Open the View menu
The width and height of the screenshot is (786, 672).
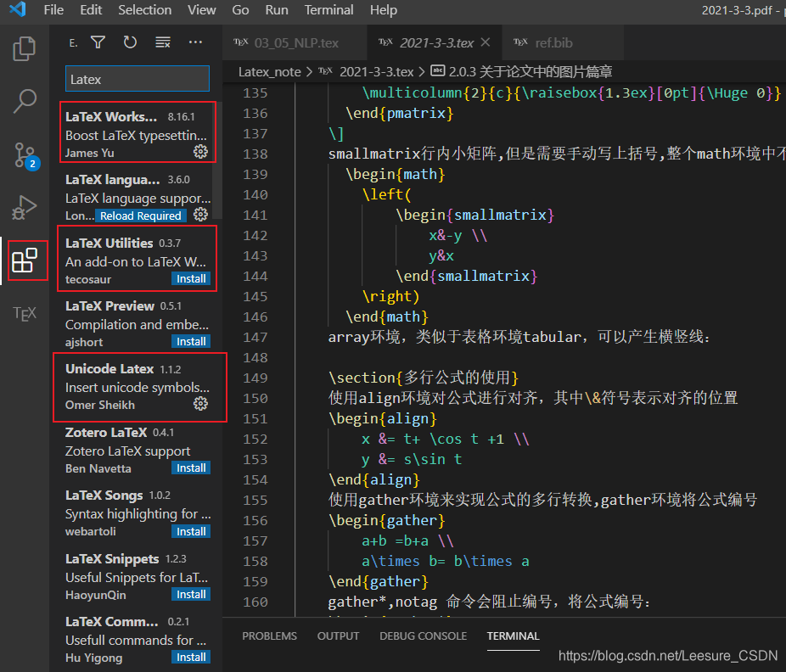[201, 10]
